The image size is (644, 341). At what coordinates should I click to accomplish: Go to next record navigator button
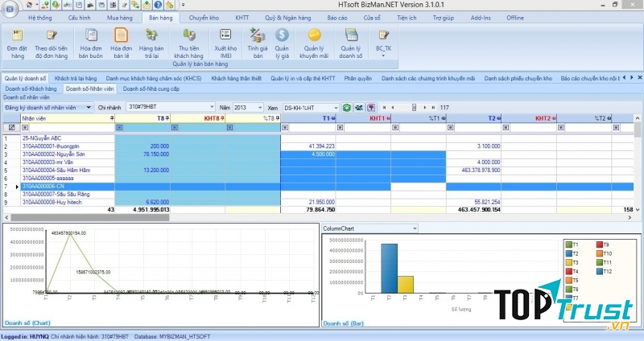[425, 108]
